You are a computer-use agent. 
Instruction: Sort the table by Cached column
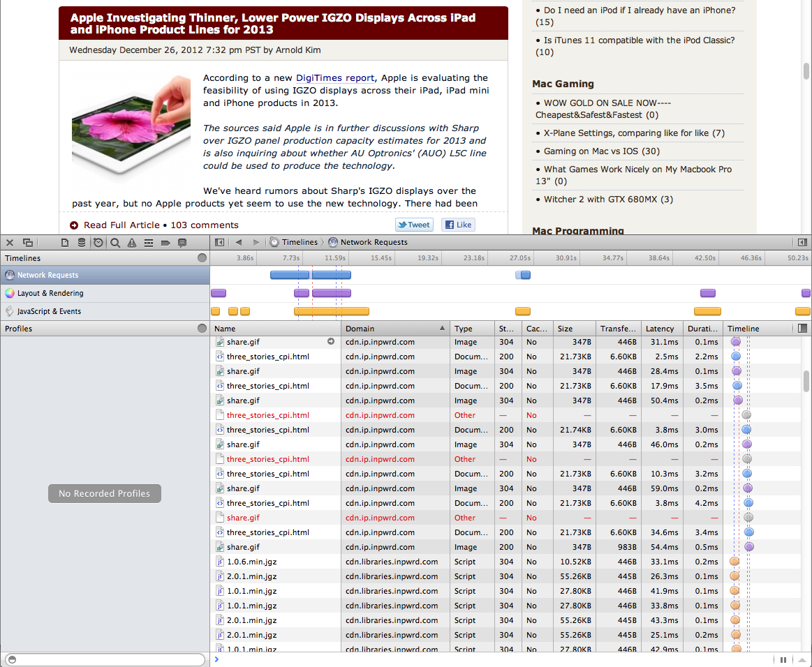tap(538, 328)
